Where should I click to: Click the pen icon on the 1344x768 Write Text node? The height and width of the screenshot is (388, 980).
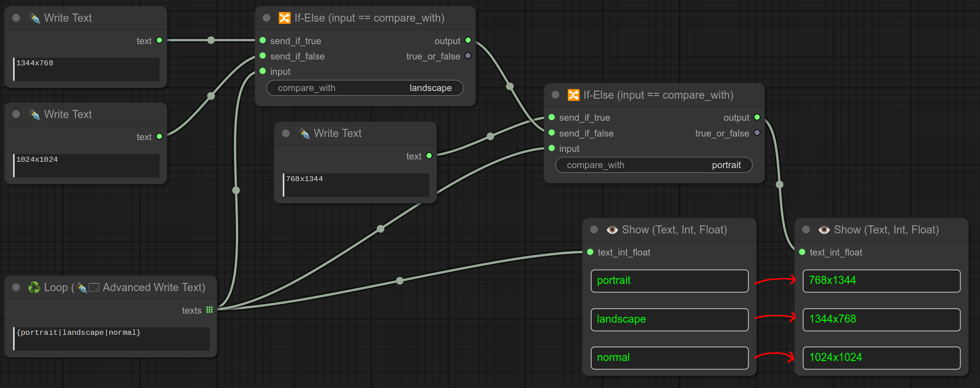[35, 18]
